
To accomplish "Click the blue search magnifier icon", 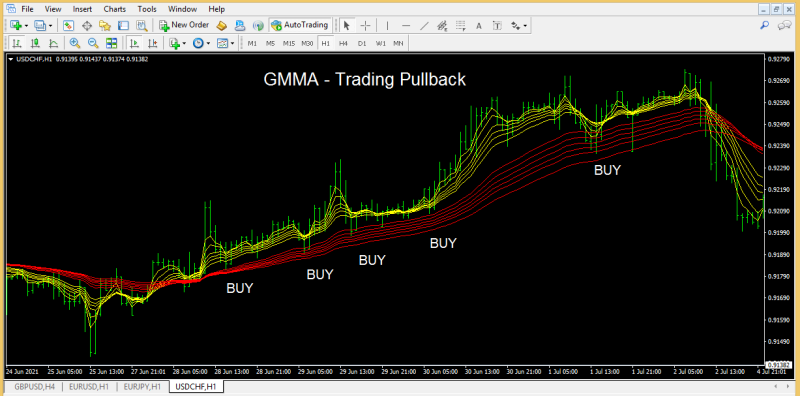I will 765,24.
